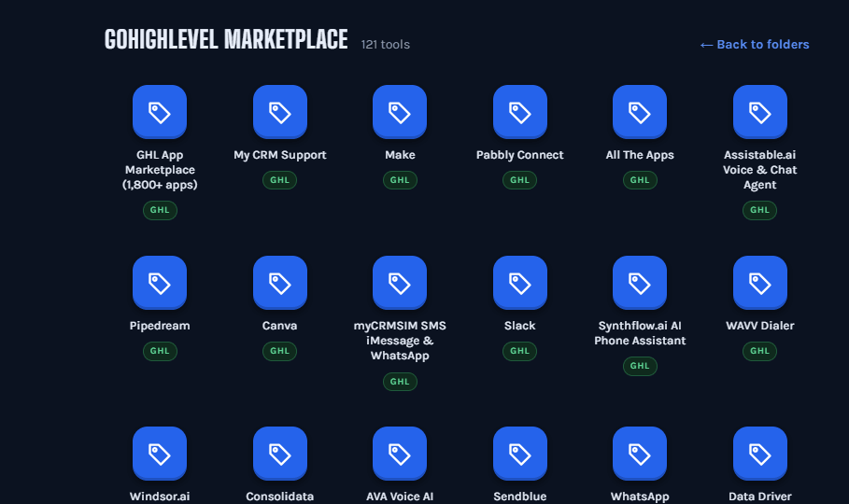Open the GHL App Marketplace tag icon
849x504 pixels.
pyautogui.click(x=160, y=112)
